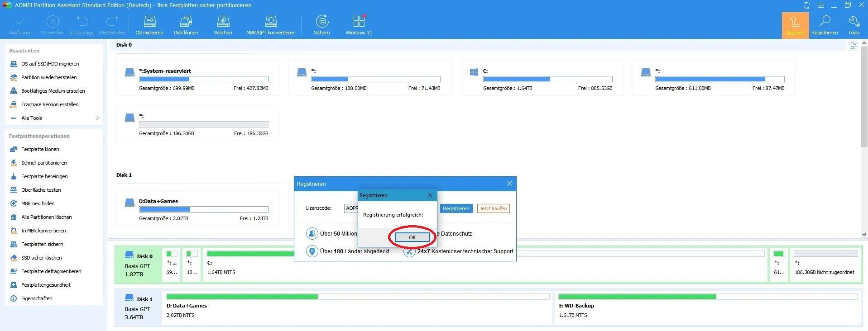Screen dimensions: 868x331
Task: Select the C: partition card
Action: [542, 78]
